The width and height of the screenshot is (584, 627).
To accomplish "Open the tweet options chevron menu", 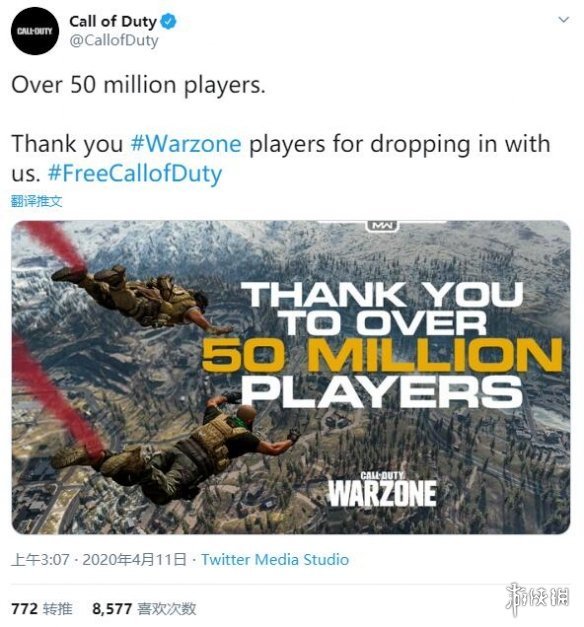I will point(564,19).
